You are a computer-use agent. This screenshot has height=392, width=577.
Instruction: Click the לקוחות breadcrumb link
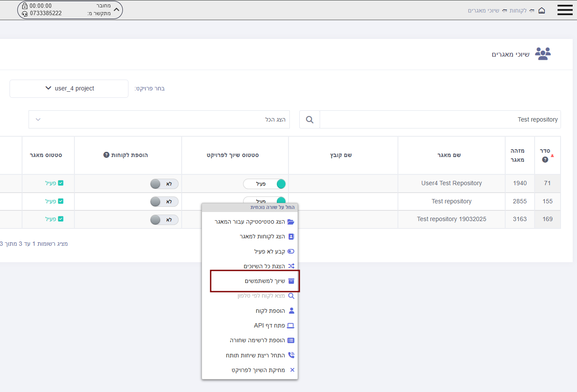(x=518, y=10)
